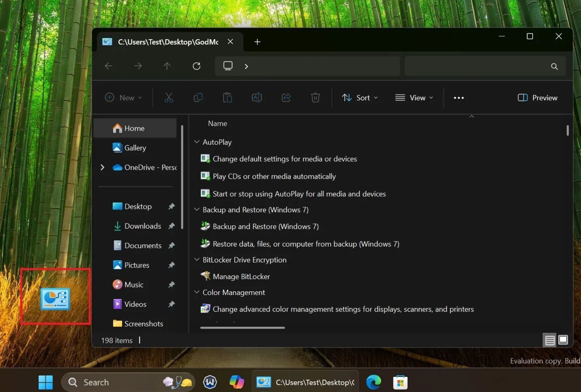
Task: Collapse the AutoPlay group
Action: point(197,142)
